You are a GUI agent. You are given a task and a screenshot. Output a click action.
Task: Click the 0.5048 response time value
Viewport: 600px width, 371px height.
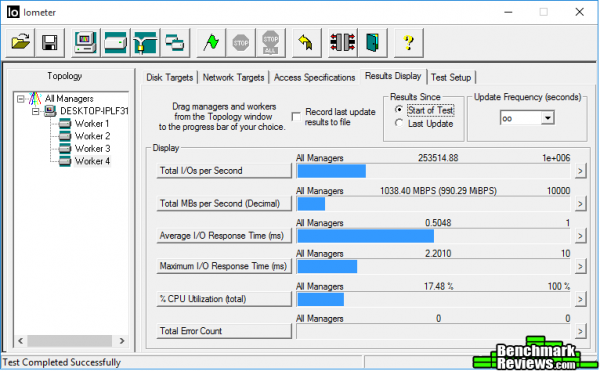click(x=438, y=223)
